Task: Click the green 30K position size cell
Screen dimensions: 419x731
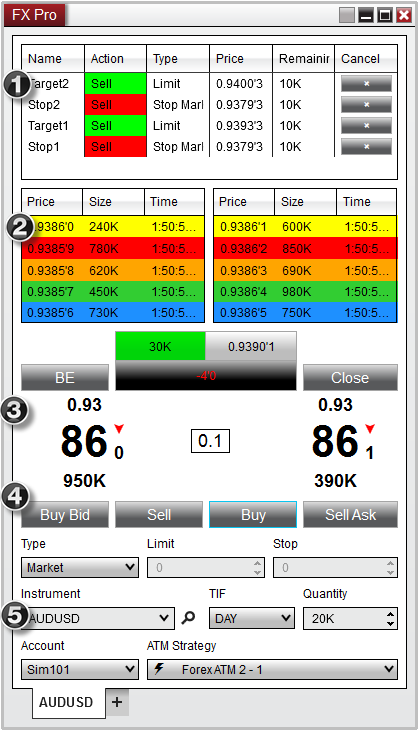Action: click(160, 346)
